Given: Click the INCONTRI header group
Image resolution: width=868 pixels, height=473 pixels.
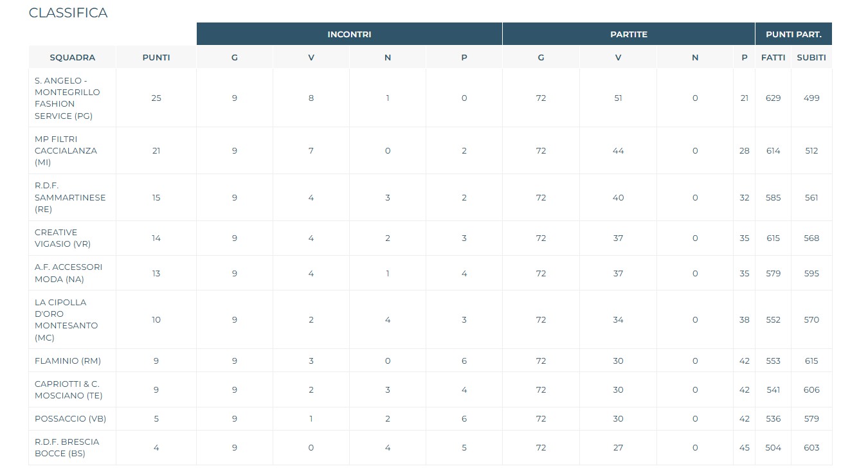Looking at the screenshot, I should click(x=349, y=34).
